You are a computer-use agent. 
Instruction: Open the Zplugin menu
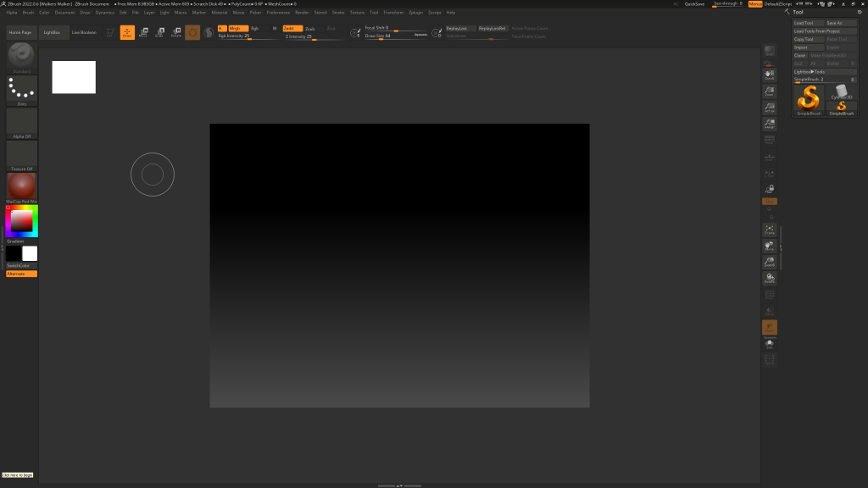(415, 13)
